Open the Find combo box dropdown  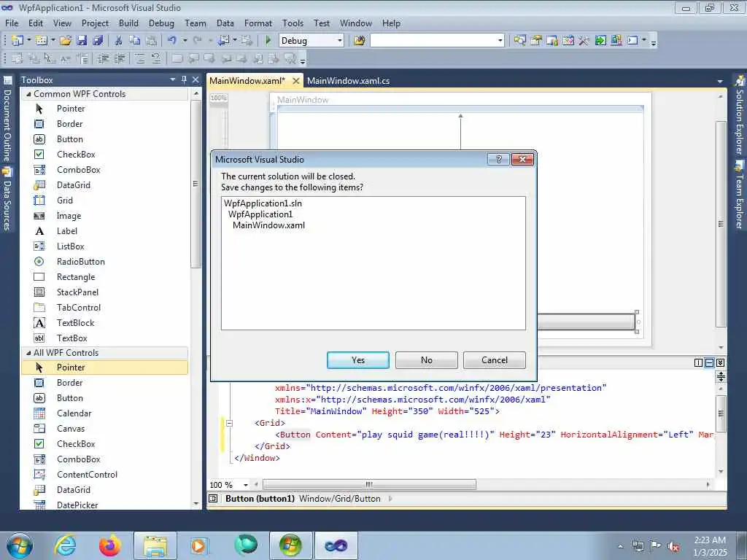[x=500, y=41]
